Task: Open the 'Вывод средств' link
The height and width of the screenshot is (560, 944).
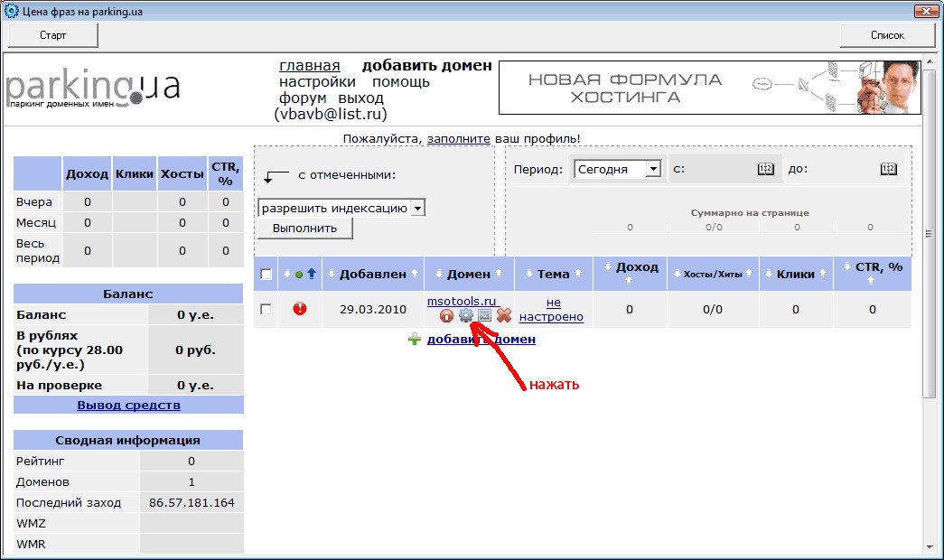Action: [129, 406]
